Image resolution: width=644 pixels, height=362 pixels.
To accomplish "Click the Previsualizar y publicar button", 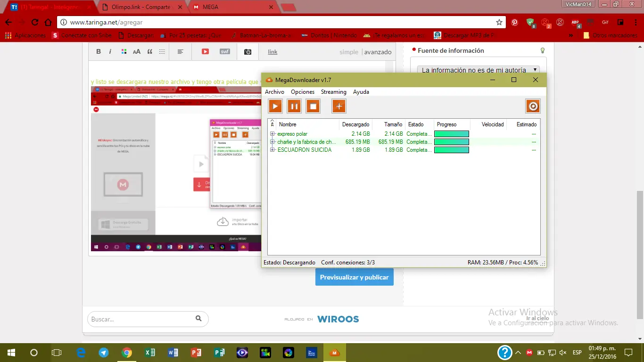I will pyautogui.click(x=355, y=277).
